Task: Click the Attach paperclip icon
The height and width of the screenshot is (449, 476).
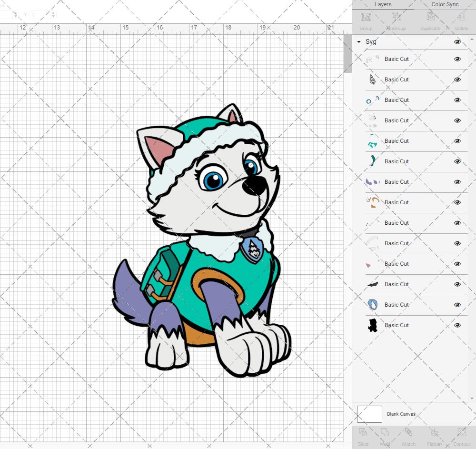Action: click(x=408, y=432)
